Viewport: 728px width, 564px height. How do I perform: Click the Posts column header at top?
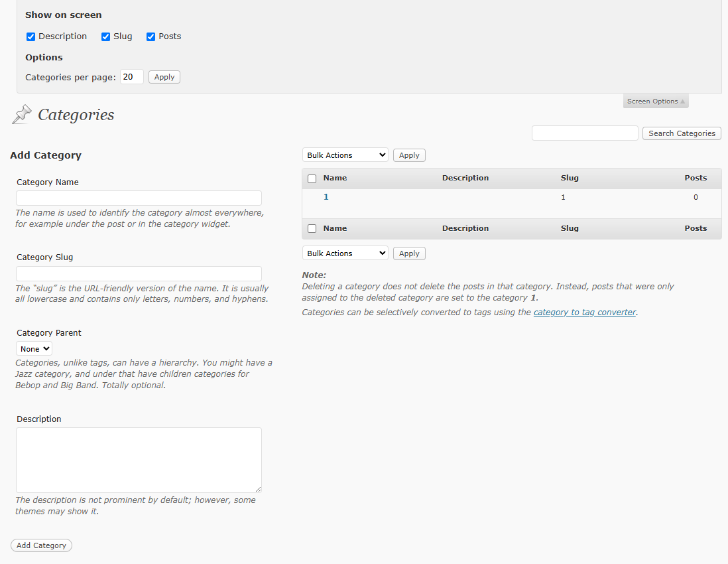pyautogui.click(x=696, y=178)
